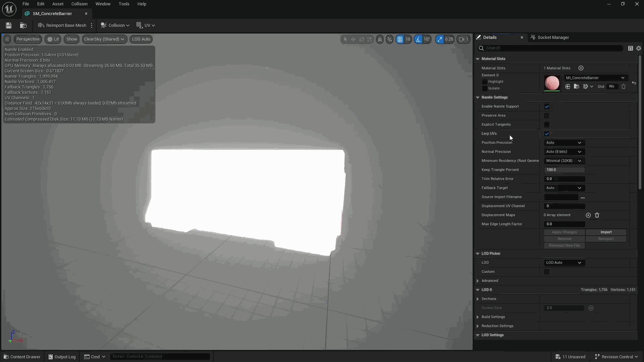644x362 pixels.
Task: Toggle scale snapping icon
Action: (440, 39)
